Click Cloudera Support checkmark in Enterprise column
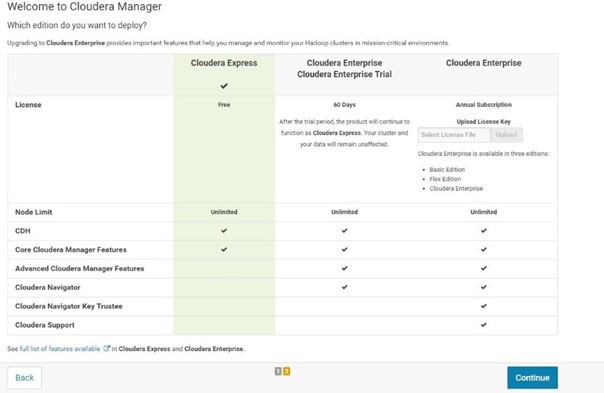Screen dimensions: 604x393 coord(483,325)
